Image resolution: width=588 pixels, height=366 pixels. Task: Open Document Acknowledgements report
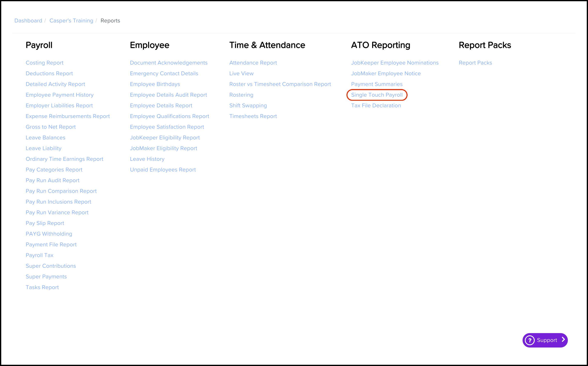(x=169, y=63)
